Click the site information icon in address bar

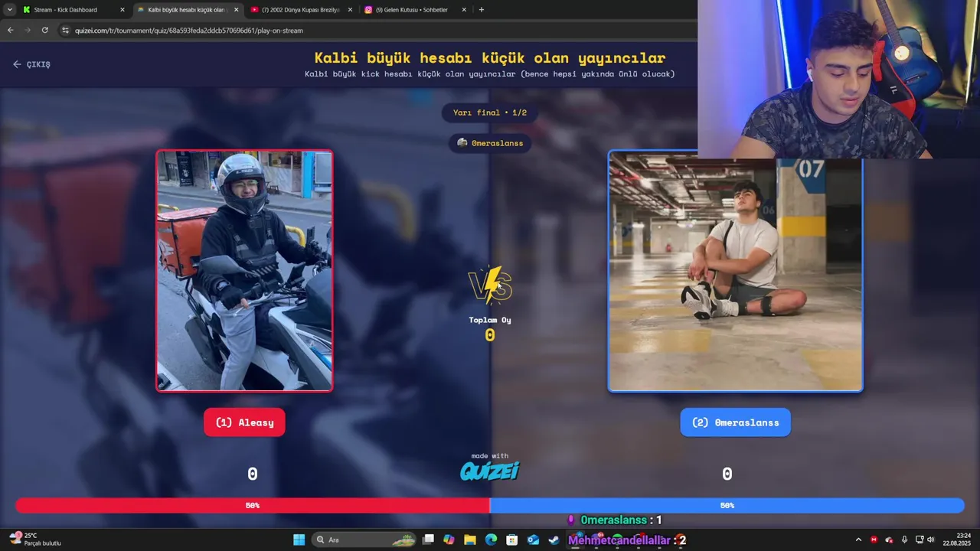[x=65, y=31]
